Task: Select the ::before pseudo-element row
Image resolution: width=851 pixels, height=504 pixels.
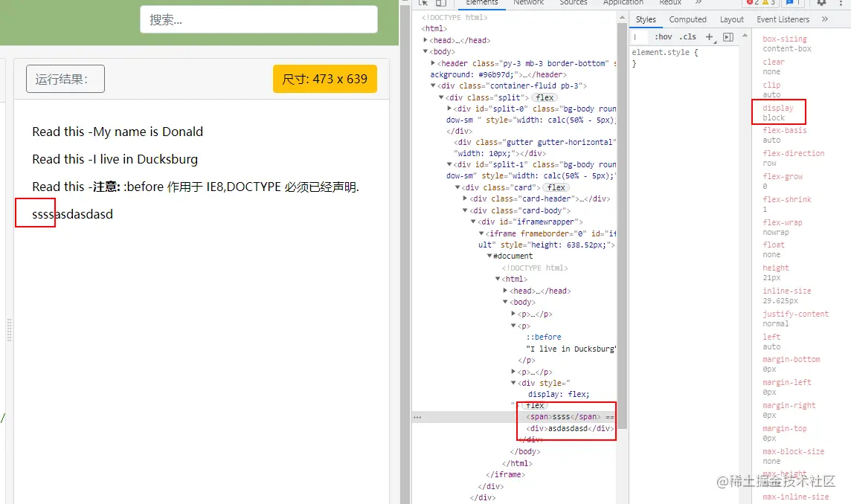Action: tap(543, 337)
